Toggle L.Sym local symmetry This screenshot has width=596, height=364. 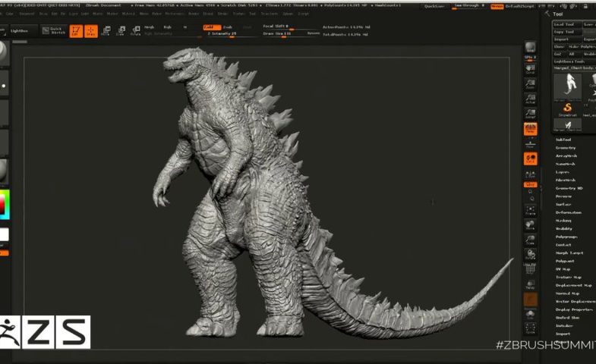pos(530,174)
